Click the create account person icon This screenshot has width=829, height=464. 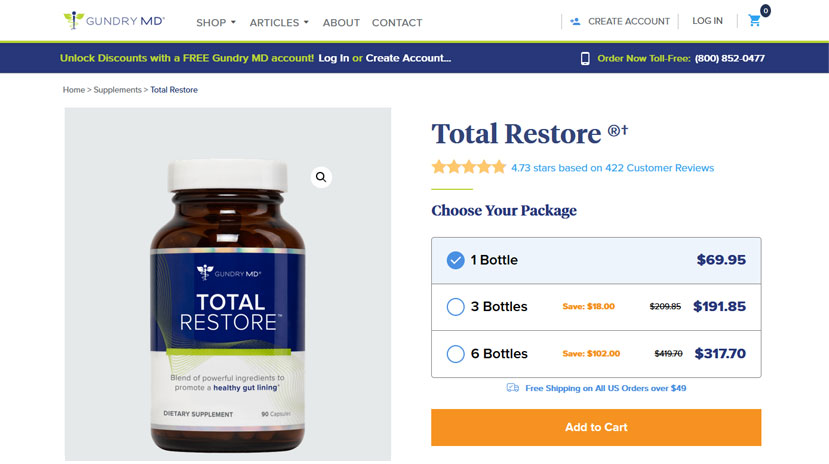pos(575,22)
